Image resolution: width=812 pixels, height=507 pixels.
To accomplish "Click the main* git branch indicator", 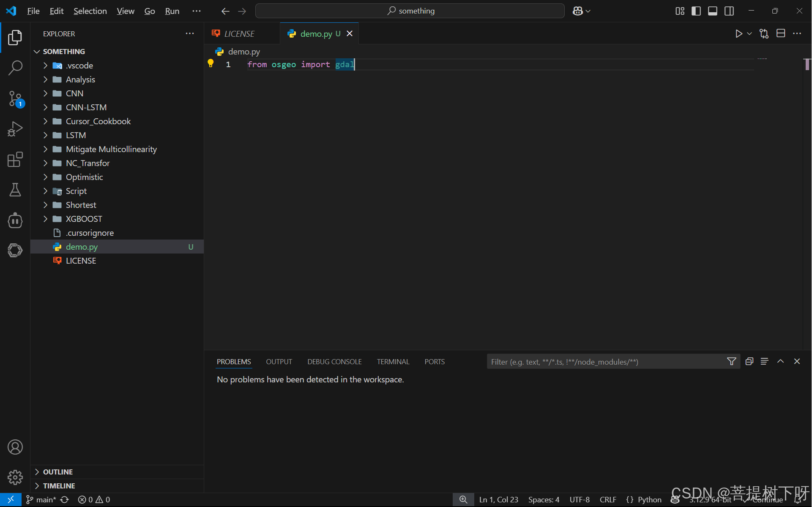I will [41, 499].
